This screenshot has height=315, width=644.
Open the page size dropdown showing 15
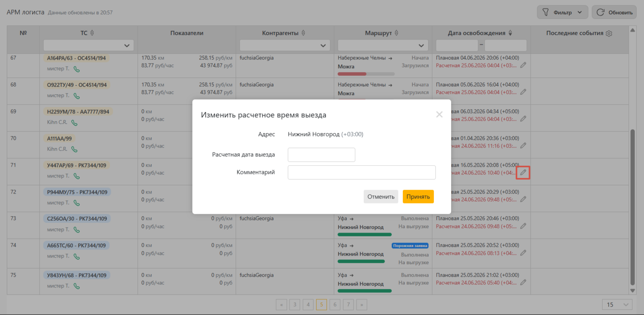click(x=617, y=305)
